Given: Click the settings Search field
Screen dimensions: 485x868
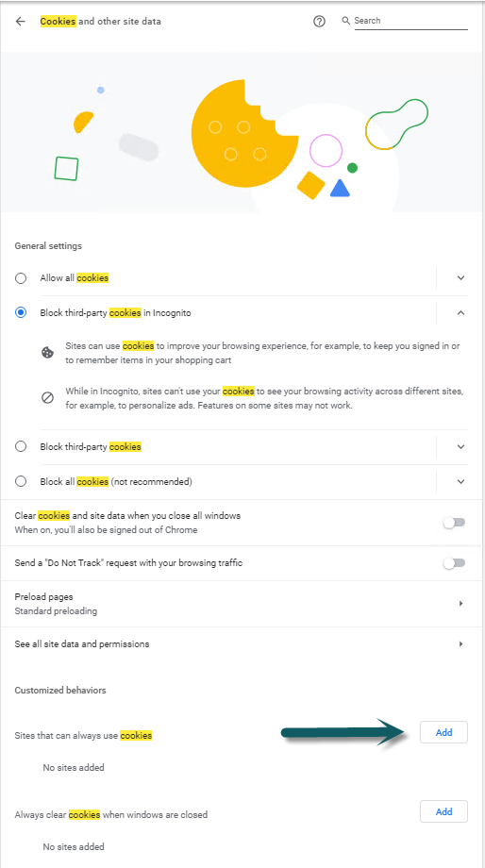Looking at the screenshot, I should coord(410,21).
